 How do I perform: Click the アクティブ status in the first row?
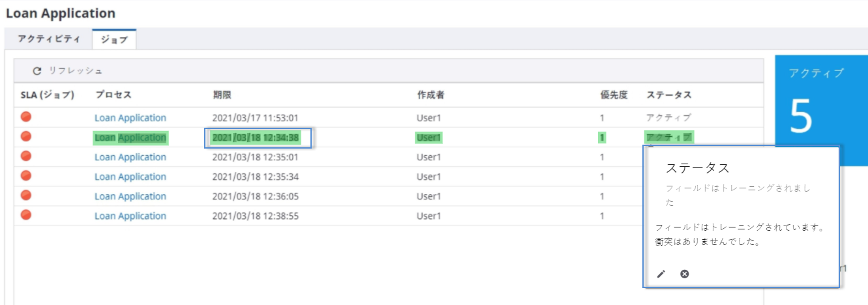pos(668,118)
